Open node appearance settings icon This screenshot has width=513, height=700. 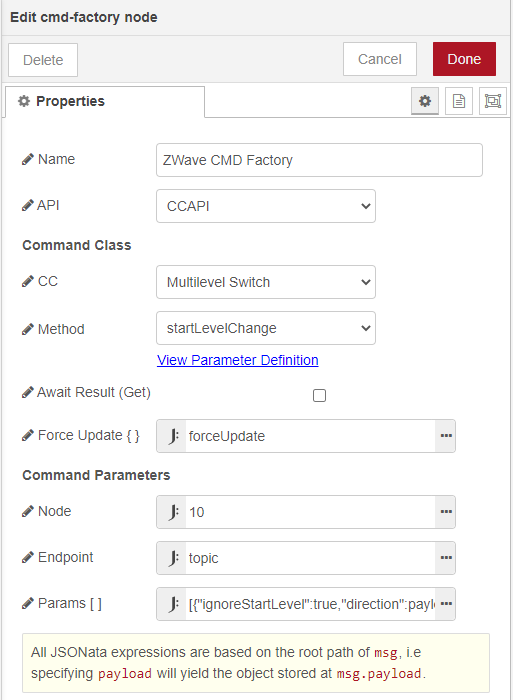(492, 101)
